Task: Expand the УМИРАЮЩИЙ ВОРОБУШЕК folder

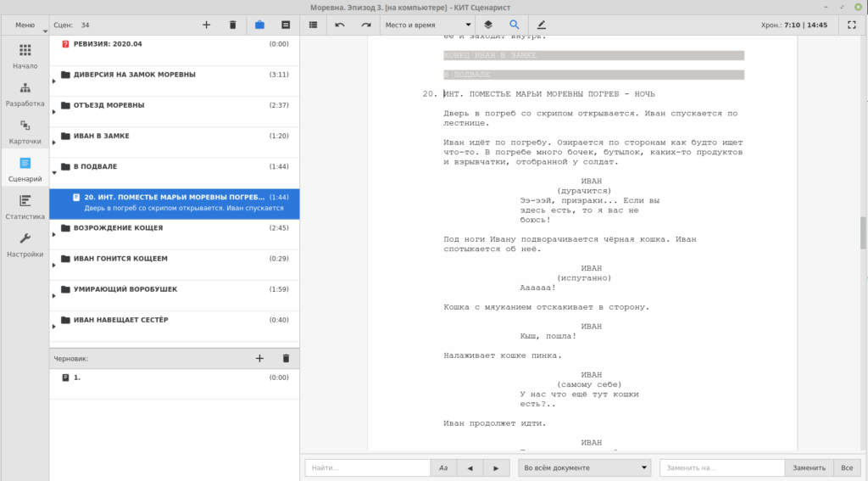Action: (53, 296)
